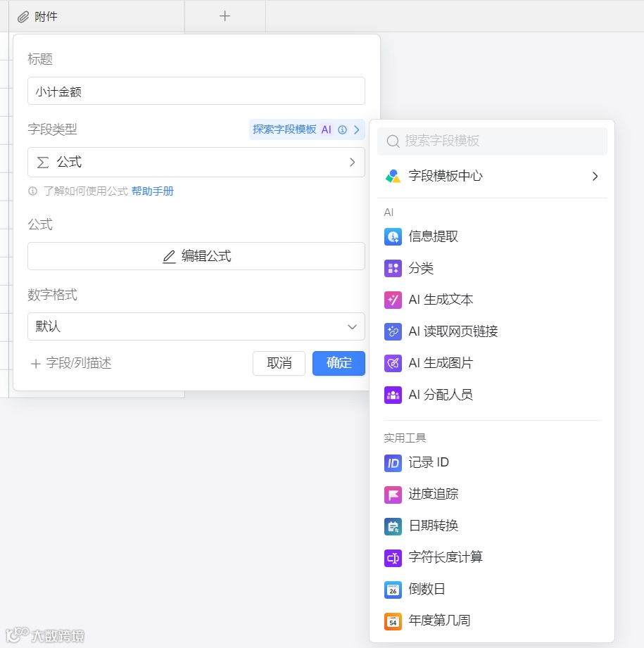Click the search magnifier icon in template panel
The width and height of the screenshot is (644, 648).
393,141
